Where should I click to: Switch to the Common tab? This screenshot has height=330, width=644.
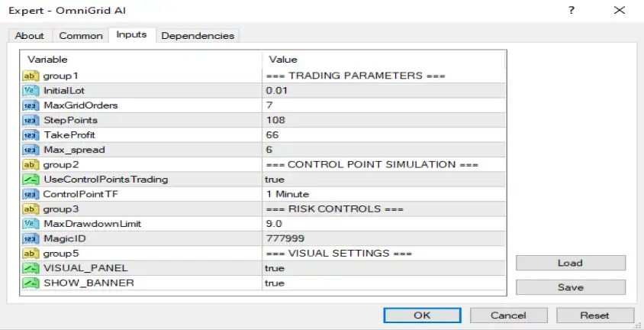click(x=81, y=36)
